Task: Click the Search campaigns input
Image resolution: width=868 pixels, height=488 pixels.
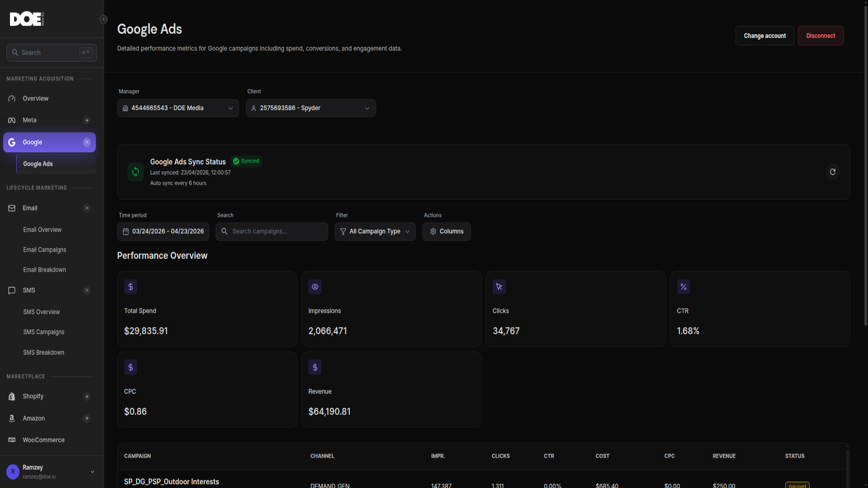Action: click(x=272, y=231)
